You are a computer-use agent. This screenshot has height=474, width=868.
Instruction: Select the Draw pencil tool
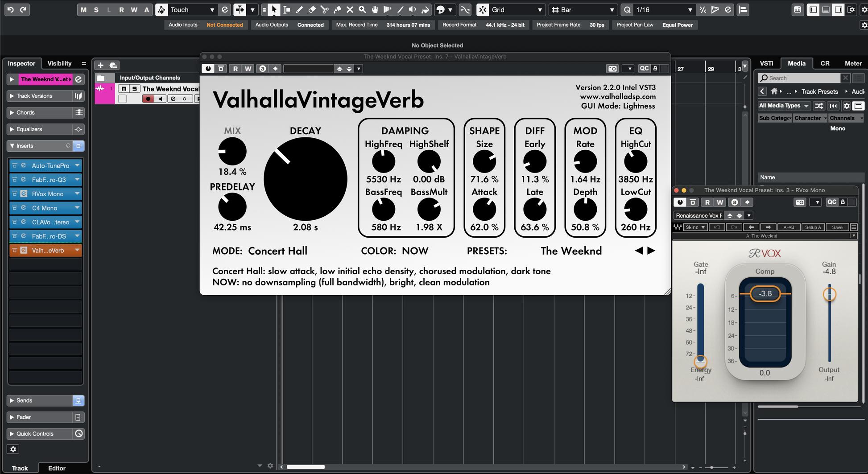(299, 9)
